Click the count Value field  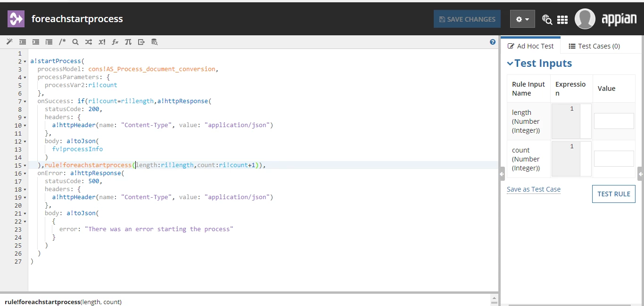coord(614,159)
